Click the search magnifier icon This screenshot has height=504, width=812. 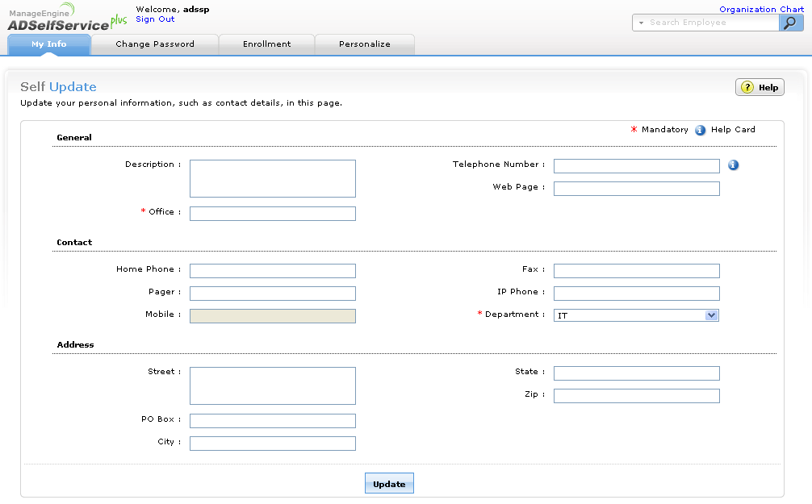[791, 23]
